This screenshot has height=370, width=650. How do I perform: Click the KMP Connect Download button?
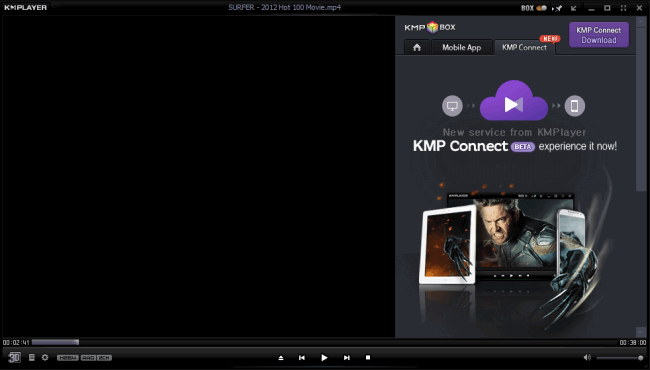(x=599, y=35)
